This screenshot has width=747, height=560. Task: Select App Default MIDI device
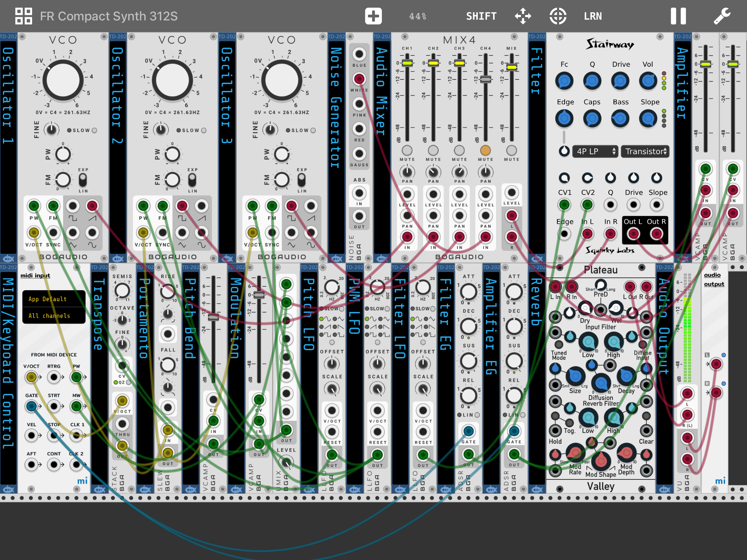[54, 299]
